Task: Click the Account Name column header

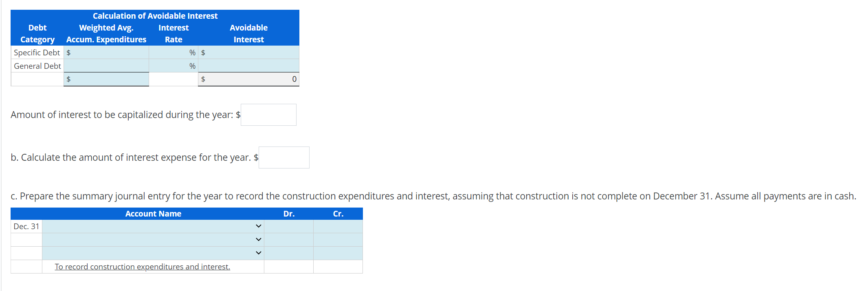Action: [x=153, y=213]
